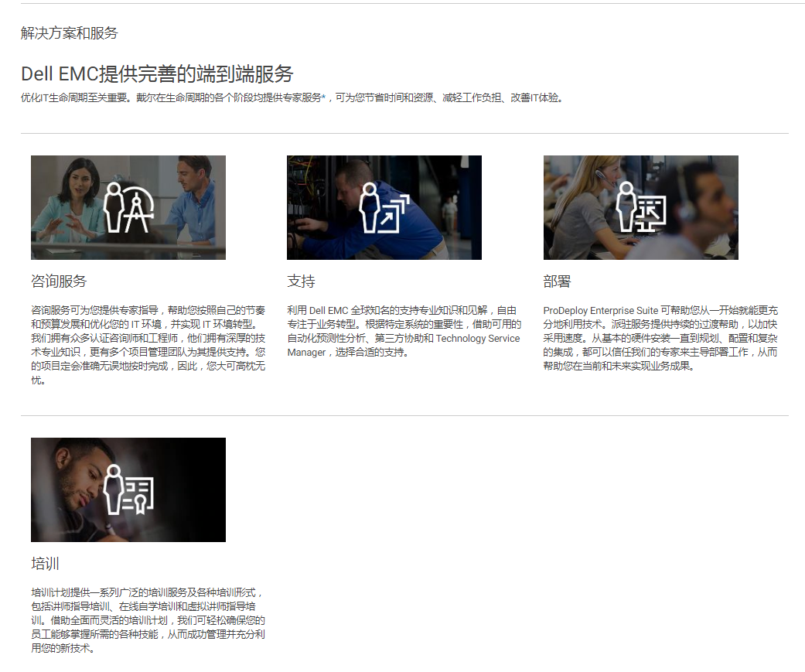Open the 部署 call center thumbnail

tap(641, 207)
